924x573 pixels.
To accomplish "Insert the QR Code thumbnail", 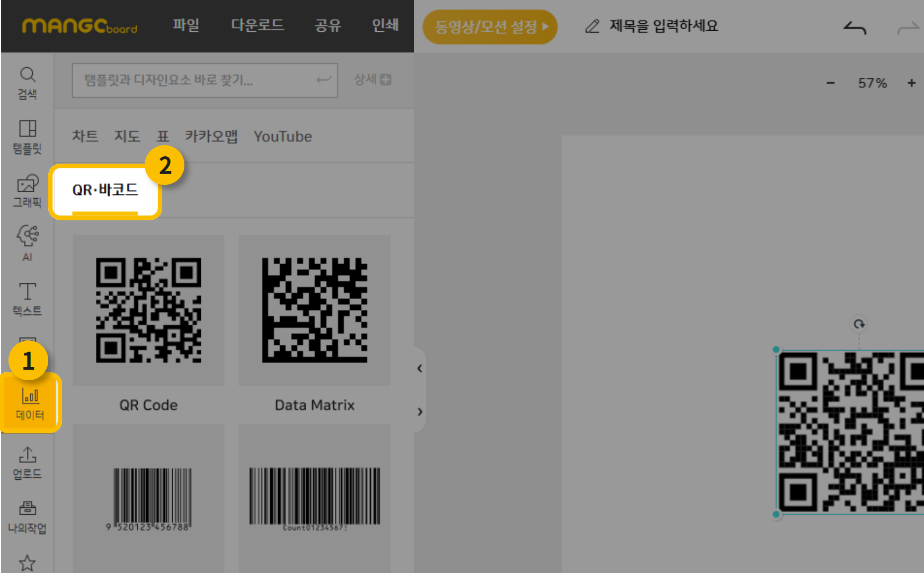I will (148, 310).
